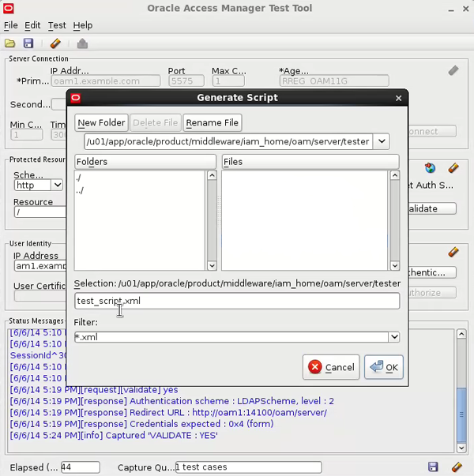The height and width of the screenshot is (476, 474).
Task: Open the Test menu
Action: click(57, 25)
